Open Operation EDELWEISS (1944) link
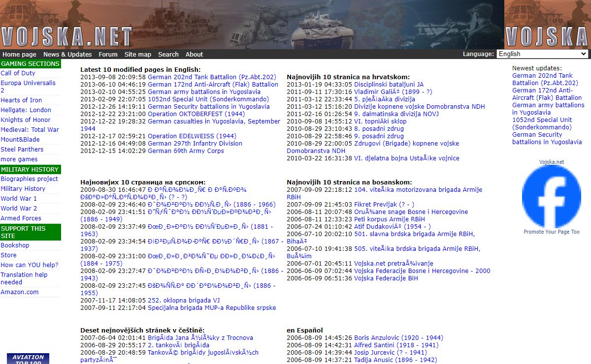This screenshot has height=364, width=591. 192,136
